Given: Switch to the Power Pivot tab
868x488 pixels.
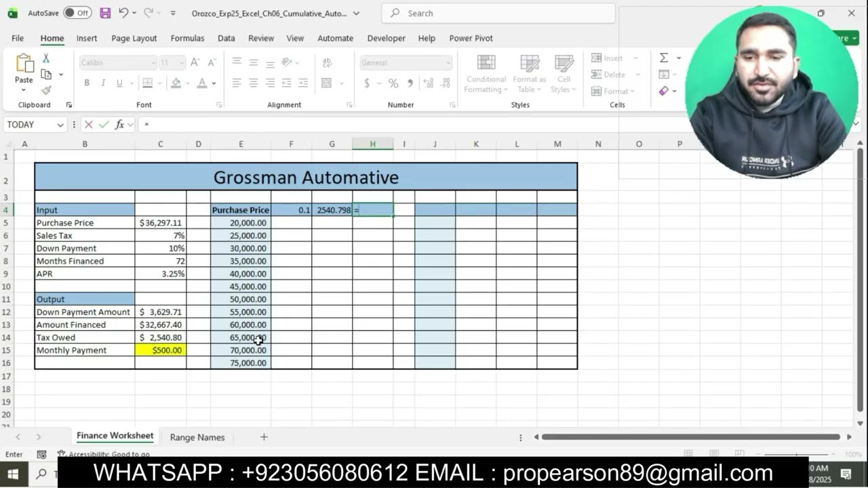Looking at the screenshot, I should [471, 38].
